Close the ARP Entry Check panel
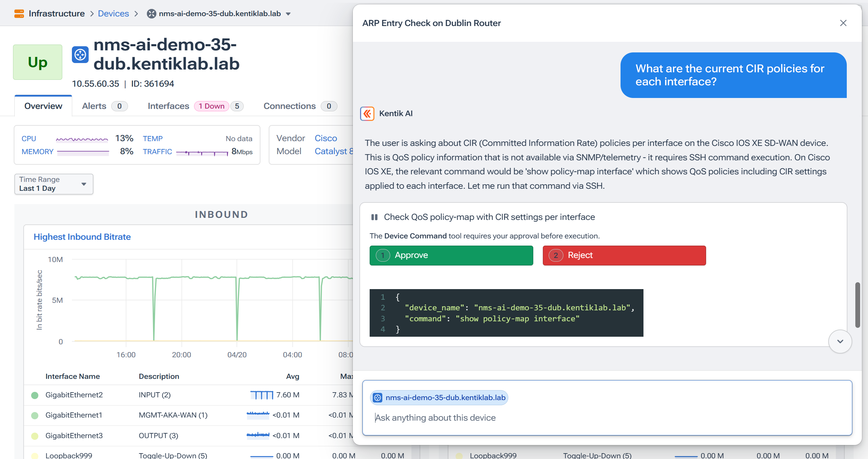 (x=843, y=23)
